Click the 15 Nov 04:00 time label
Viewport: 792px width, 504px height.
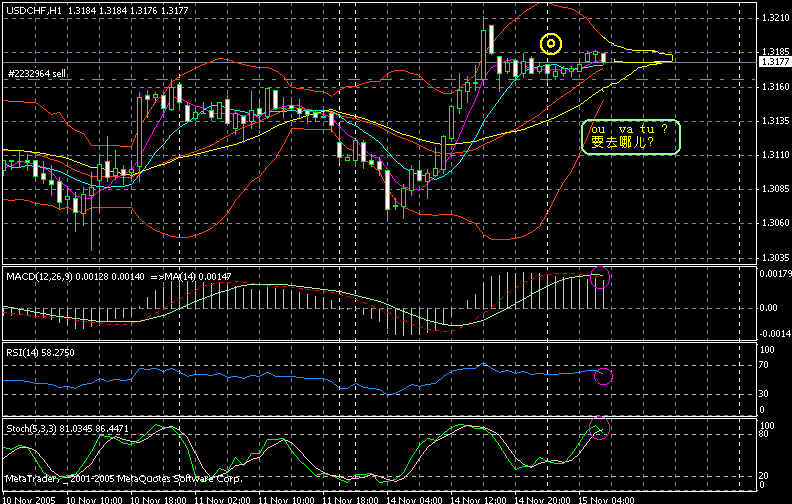click(606, 500)
